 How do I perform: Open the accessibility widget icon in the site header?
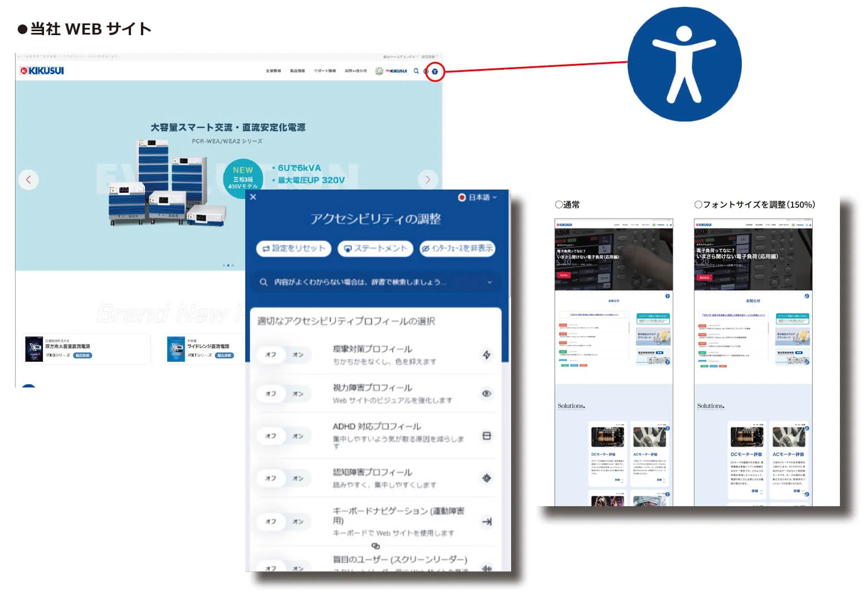[x=435, y=71]
